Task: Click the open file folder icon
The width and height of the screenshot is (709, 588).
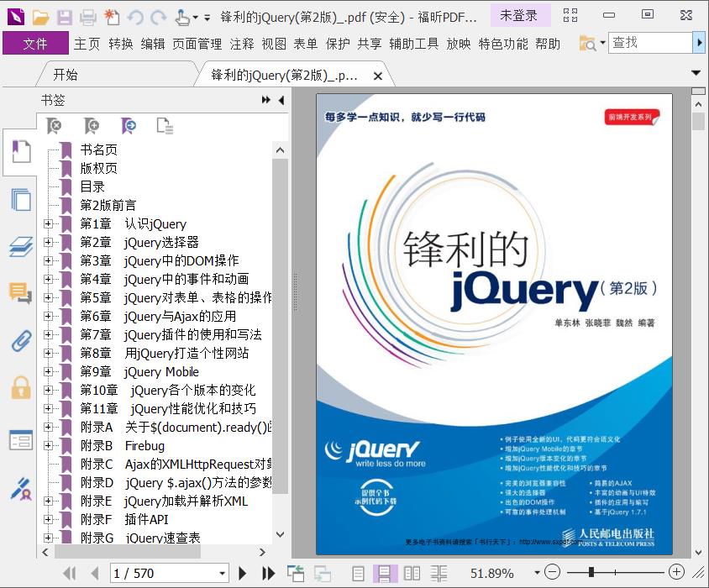Action: pyautogui.click(x=40, y=17)
